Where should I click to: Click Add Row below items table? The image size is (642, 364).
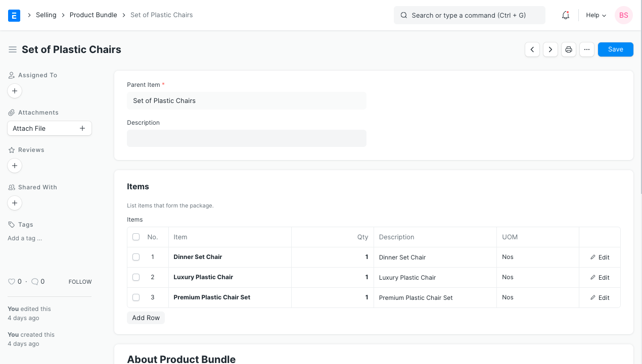coord(146,318)
